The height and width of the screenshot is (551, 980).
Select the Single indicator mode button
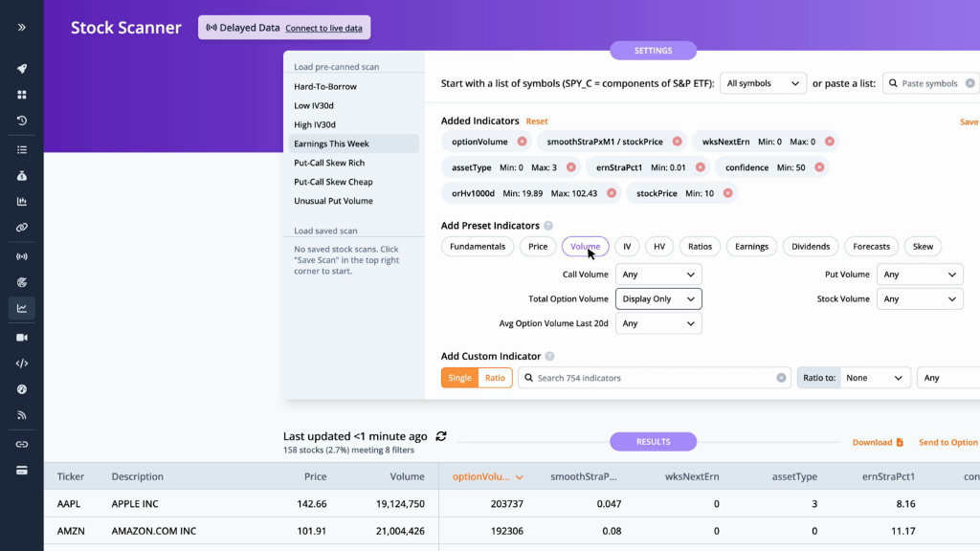460,378
